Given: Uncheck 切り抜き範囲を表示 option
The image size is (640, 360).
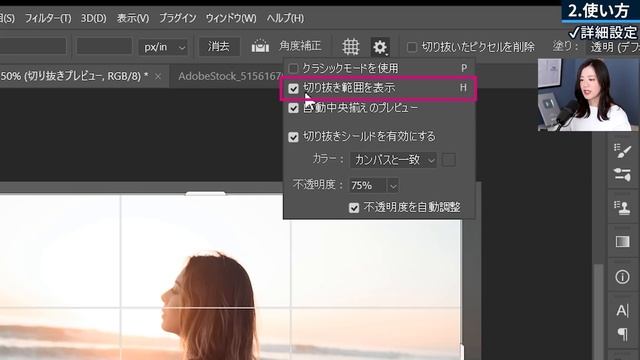Looking at the screenshot, I should [293, 88].
